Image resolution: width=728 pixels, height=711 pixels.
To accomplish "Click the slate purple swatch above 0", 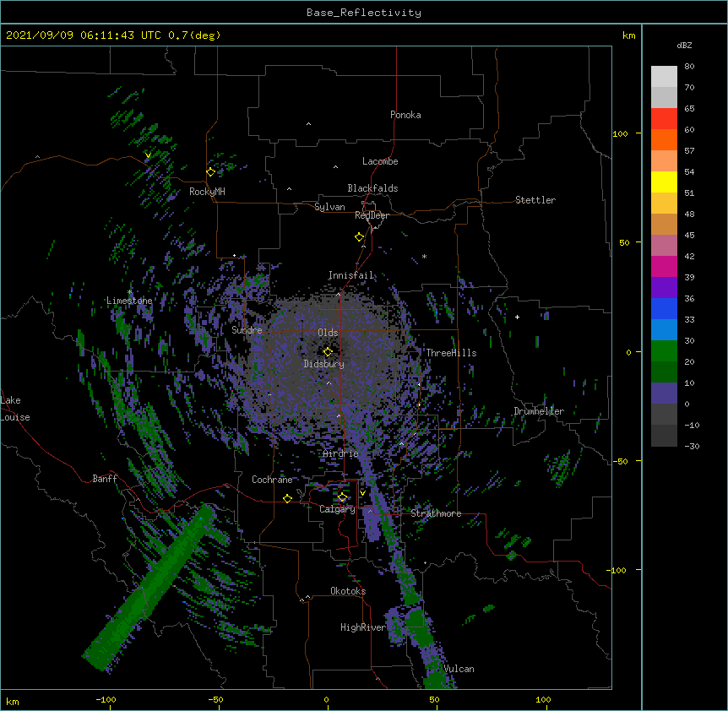I will 664,393.
